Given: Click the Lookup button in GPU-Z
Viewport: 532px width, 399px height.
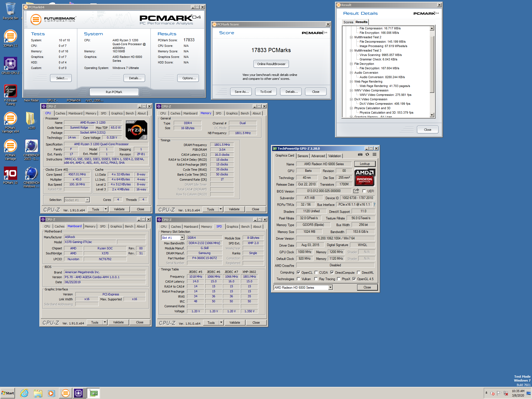Looking at the screenshot, I should [365, 164].
